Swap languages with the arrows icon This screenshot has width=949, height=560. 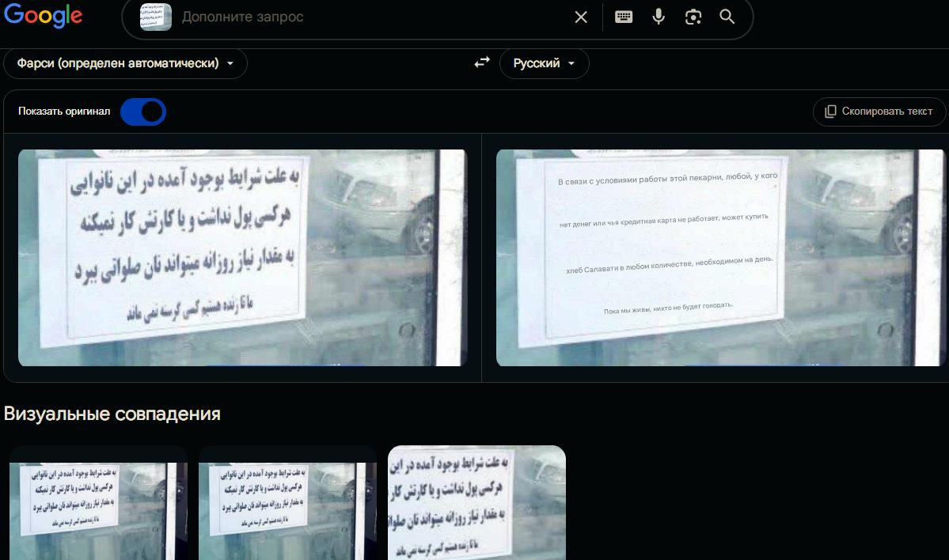coord(482,62)
